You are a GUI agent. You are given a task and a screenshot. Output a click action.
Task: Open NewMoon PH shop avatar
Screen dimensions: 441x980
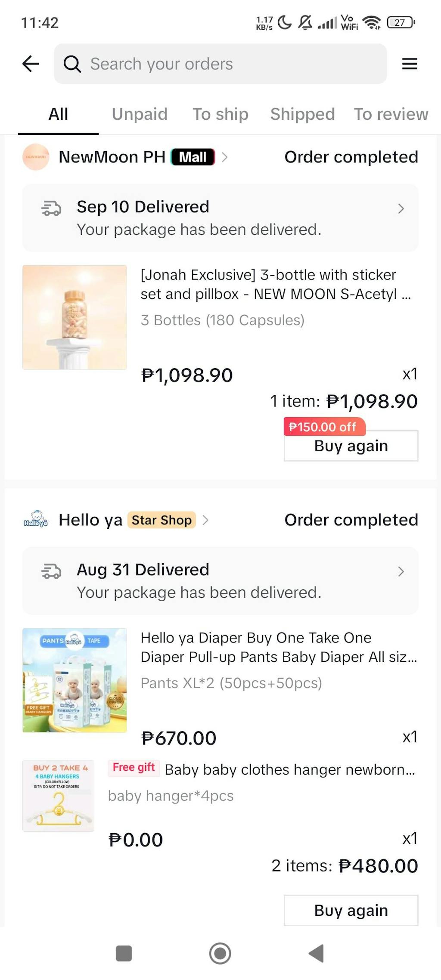point(36,157)
